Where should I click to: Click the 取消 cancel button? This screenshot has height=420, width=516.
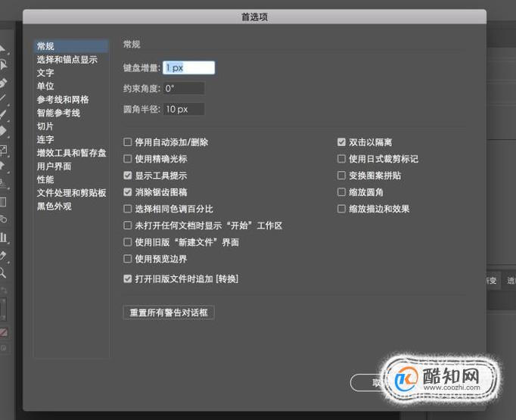(x=367, y=382)
